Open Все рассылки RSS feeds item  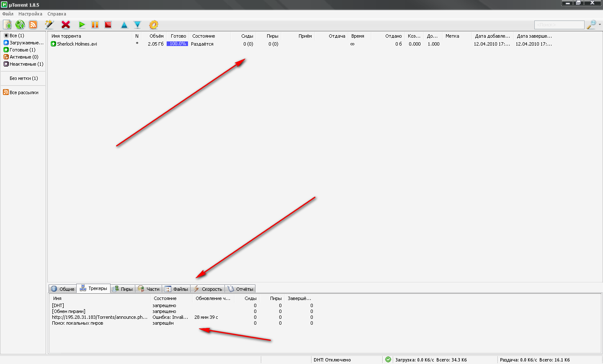(21, 92)
